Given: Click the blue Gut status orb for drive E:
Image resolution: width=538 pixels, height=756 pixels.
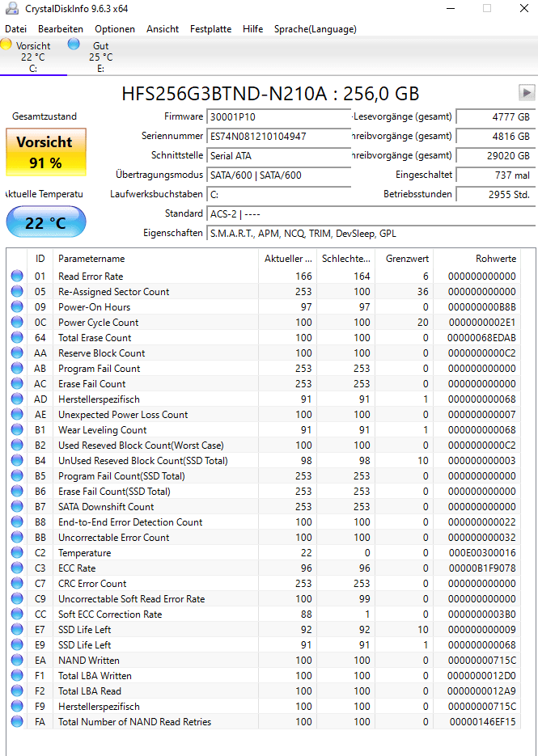Looking at the screenshot, I should coord(74,44).
